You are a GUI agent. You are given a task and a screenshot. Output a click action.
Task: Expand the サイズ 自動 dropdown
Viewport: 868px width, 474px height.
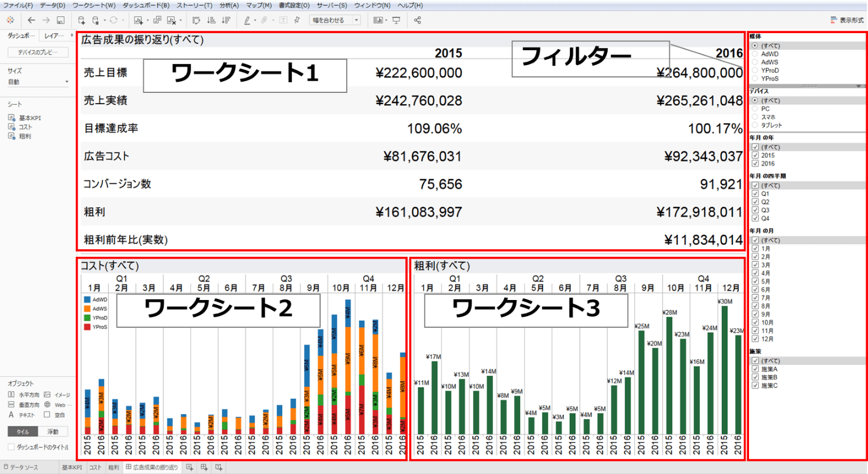pyautogui.click(x=38, y=82)
